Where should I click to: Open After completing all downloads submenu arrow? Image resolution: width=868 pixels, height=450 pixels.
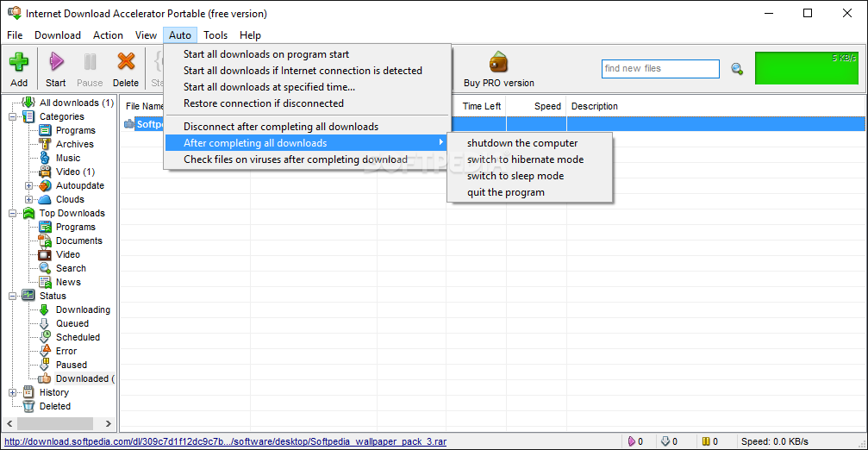(440, 143)
